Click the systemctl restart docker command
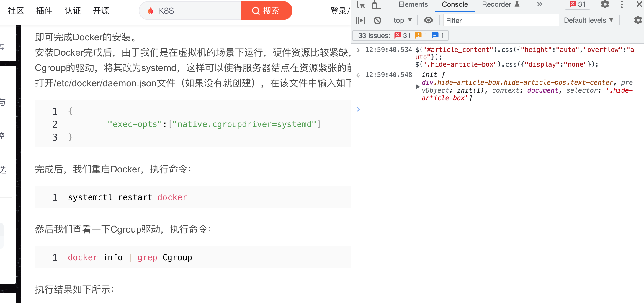The height and width of the screenshot is (303, 644). (128, 197)
